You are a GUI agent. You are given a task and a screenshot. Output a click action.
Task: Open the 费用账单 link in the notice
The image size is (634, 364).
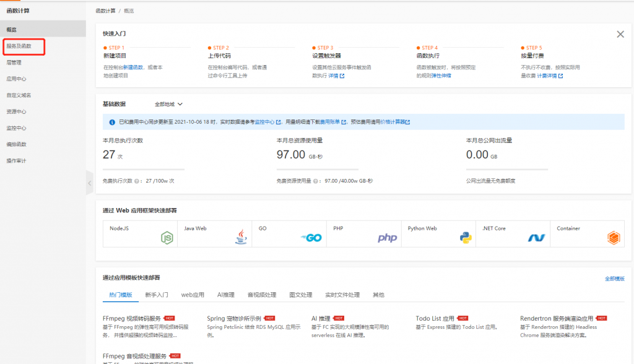point(330,122)
